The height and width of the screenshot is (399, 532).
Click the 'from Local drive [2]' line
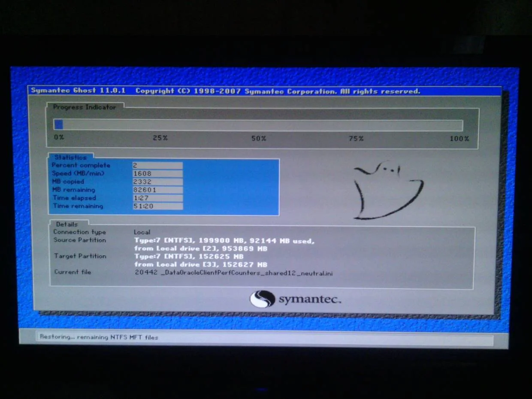tap(201, 249)
